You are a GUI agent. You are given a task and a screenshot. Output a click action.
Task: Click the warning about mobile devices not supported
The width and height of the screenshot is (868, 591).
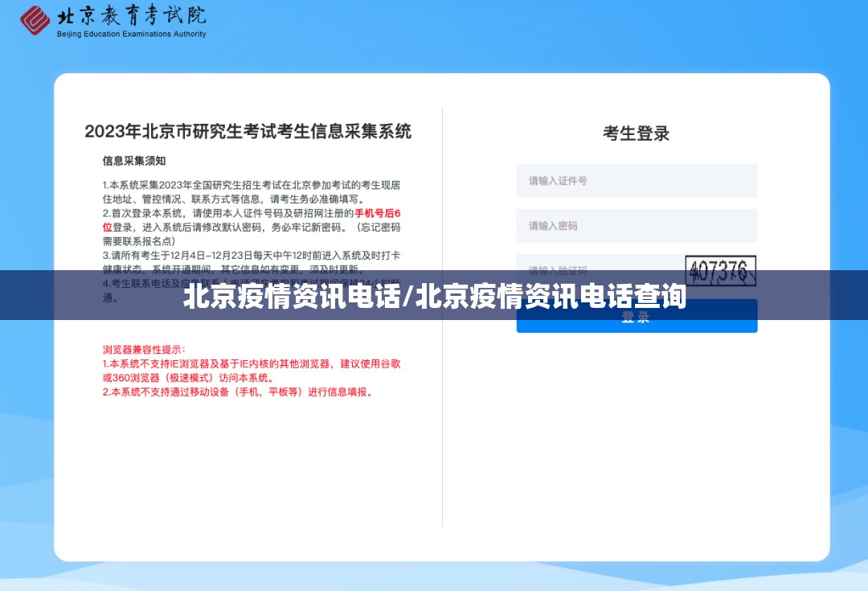238,392
